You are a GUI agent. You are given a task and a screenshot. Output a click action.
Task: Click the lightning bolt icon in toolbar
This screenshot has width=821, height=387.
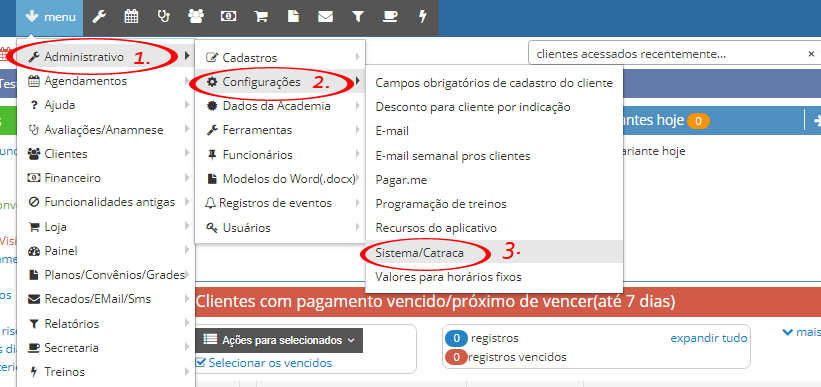[x=423, y=17]
